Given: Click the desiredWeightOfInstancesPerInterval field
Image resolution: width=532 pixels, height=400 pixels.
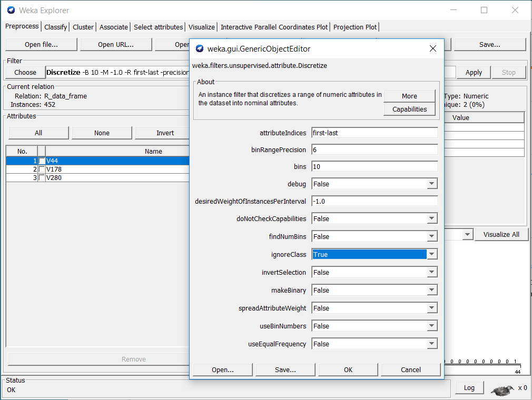Looking at the screenshot, I should pyautogui.click(x=375, y=202).
